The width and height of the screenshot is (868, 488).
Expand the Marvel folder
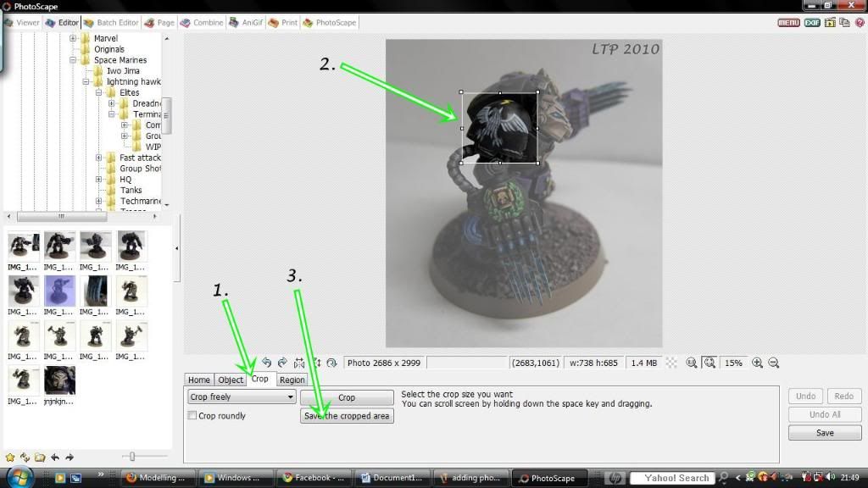pyautogui.click(x=73, y=38)
